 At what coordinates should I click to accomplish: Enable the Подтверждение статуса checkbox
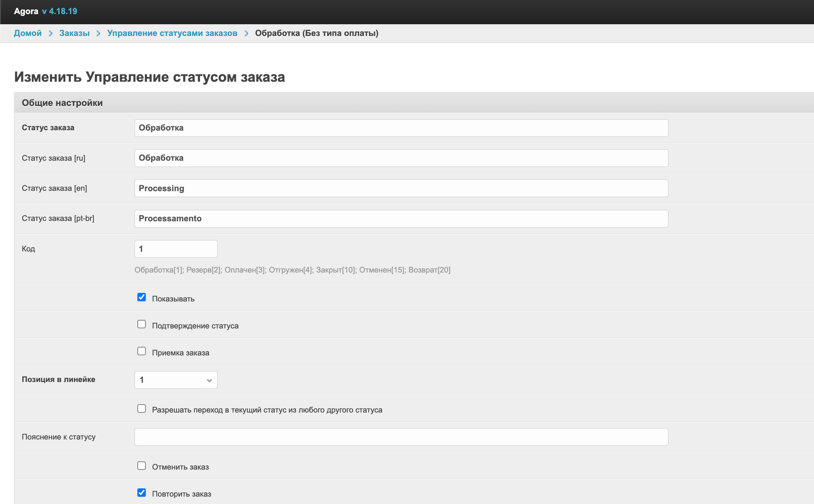click(x=142, y=325)
